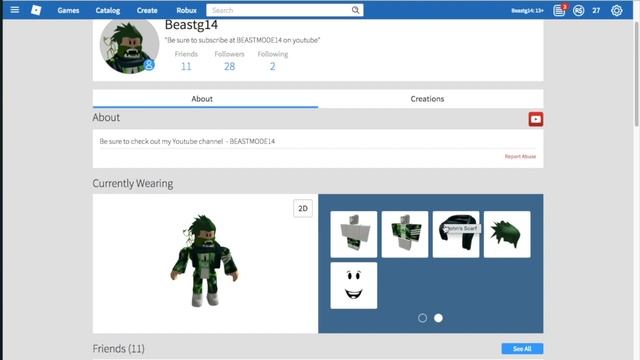
Task: Open the Followers count 28
Action: click(229, 66)
